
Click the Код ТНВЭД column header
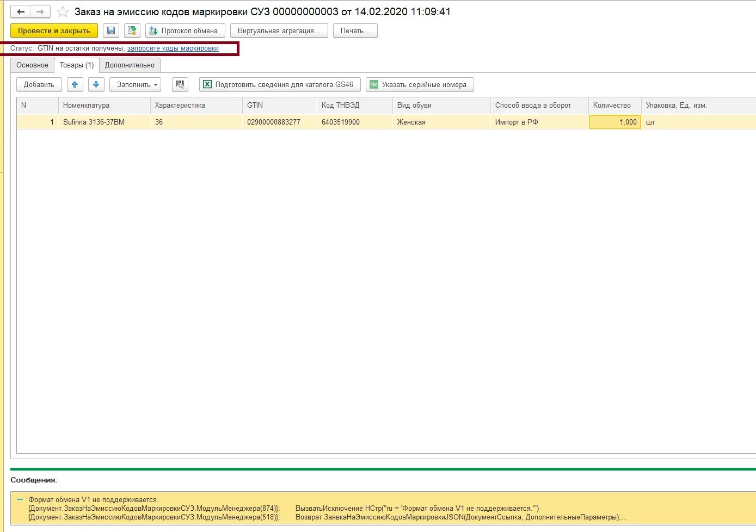[x=354, y=105]
